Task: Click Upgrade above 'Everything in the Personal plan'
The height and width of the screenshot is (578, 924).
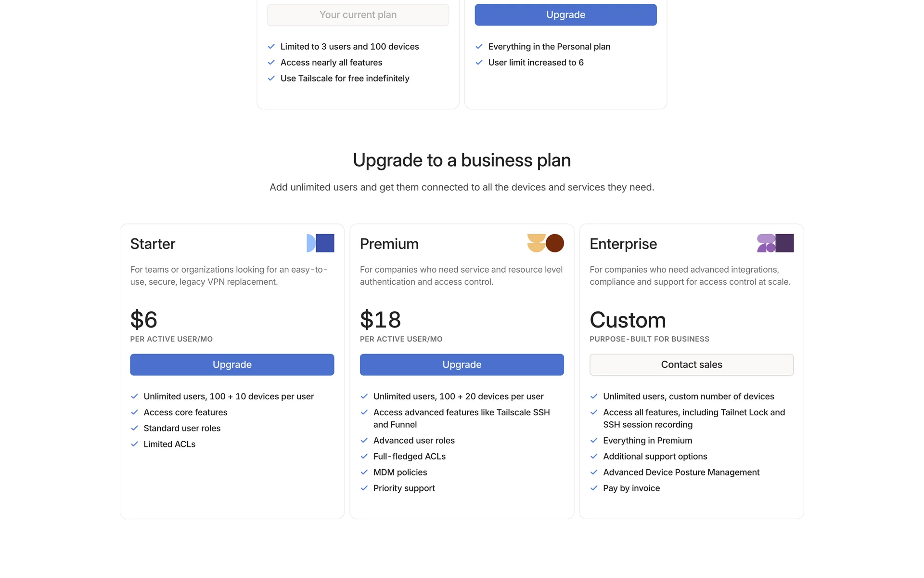Action: (x=565, y=15)
